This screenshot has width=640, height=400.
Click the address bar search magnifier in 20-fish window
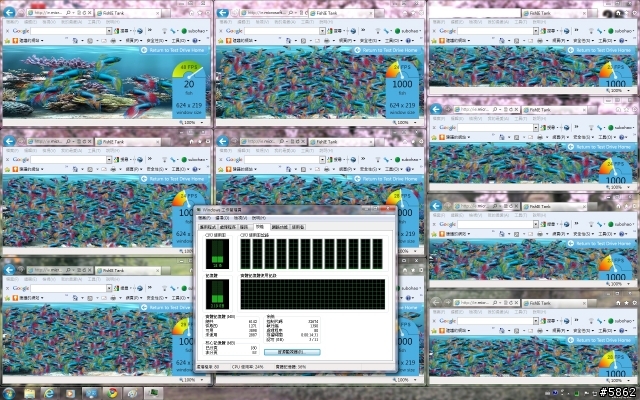point(68,13)
